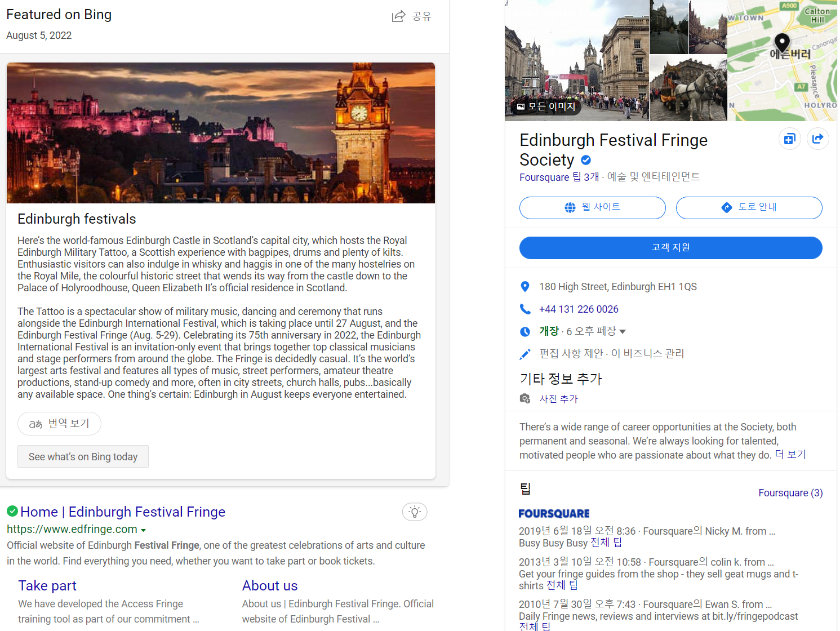Screen dimensions: 840x631
Task: Click See what's on Bing today
Action: click(83, 456)
